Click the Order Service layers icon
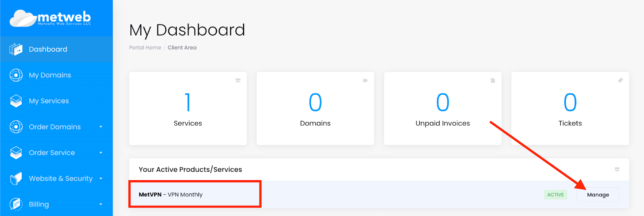 coord(16,153)
